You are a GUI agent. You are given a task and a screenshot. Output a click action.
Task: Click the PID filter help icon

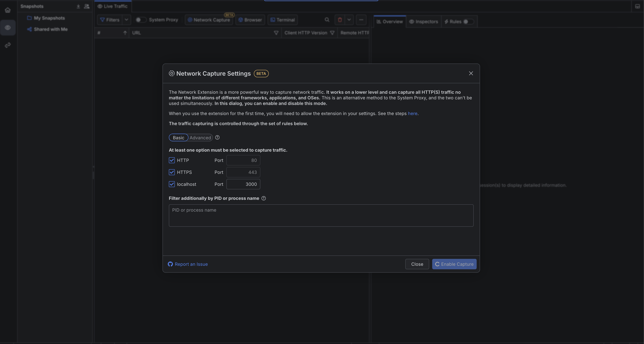click(264, 198)
